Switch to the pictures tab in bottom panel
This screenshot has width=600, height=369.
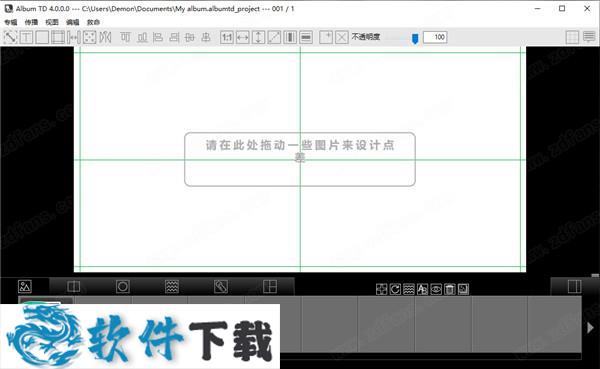[x=25, y=286]
